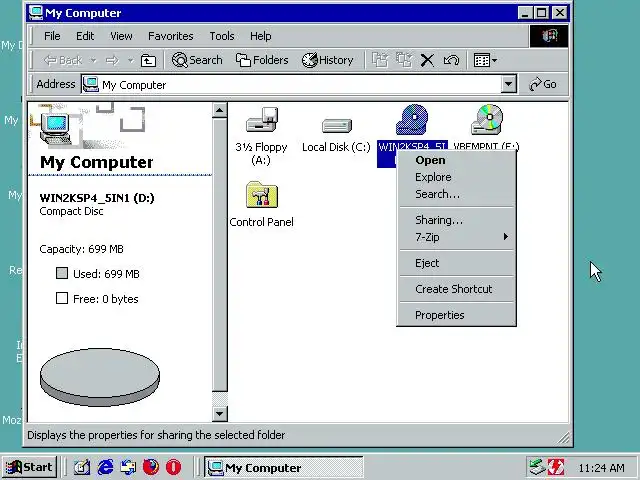Screen dimensions: 640x480
Task: Open the Search pane from the toolbar
Action: point(197,60)
